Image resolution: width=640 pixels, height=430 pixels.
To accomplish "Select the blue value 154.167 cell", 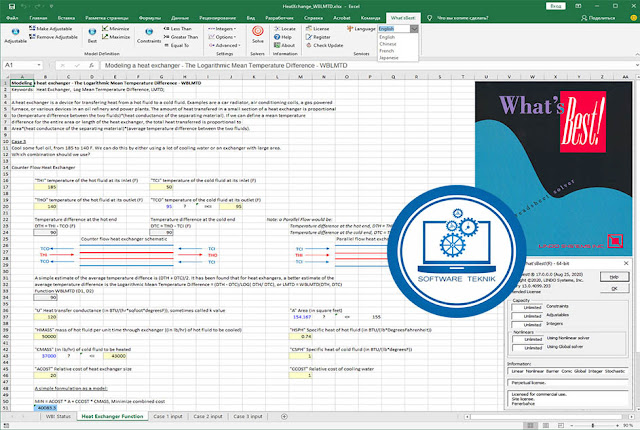I will coord(300,317).
